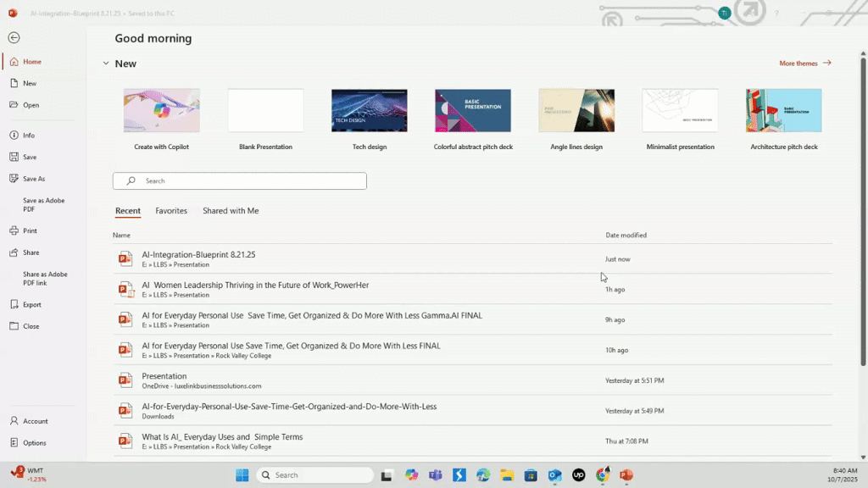Open Outlook from the taskbar

coord(554,474)
